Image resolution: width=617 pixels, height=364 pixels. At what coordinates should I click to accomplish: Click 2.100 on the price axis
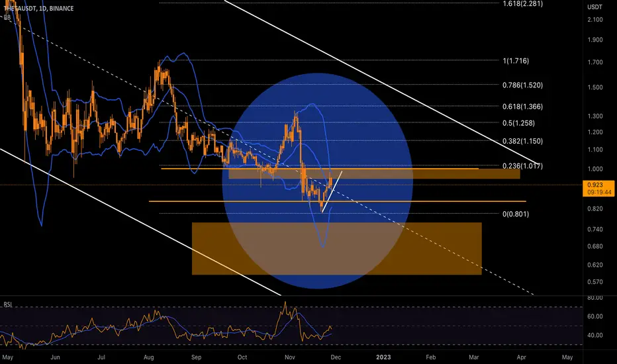tap(595, 20)
